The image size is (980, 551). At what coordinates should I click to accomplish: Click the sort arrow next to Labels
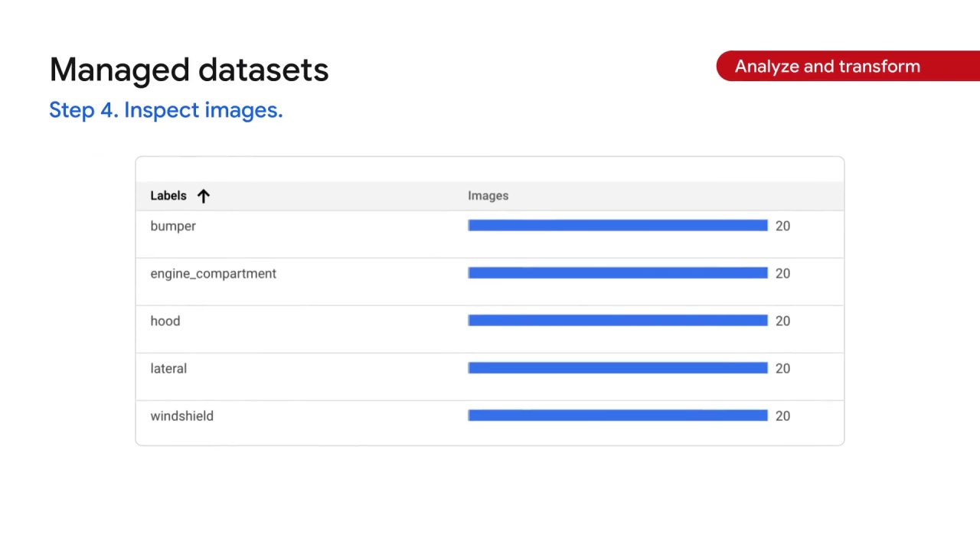click(203, 196)
